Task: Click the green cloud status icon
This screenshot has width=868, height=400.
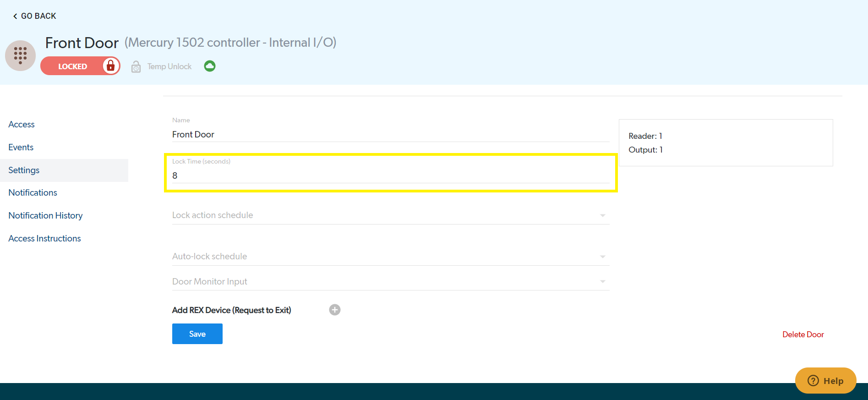Action: point(210,66)
